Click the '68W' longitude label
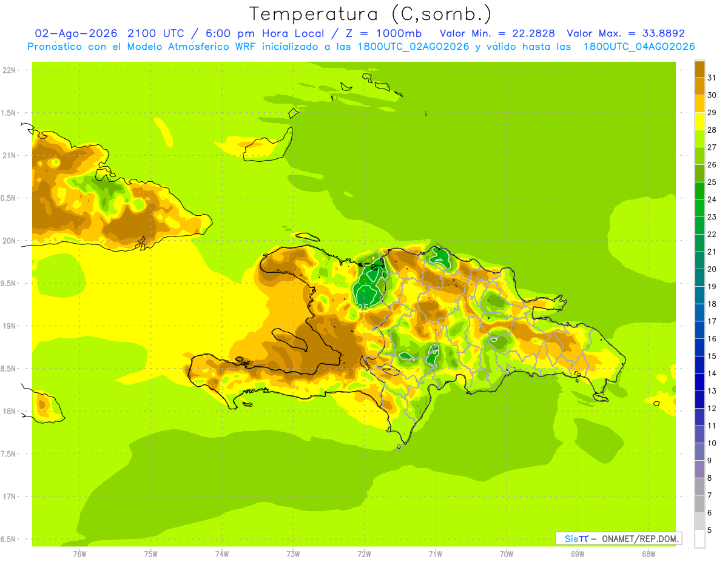This screenshot has width=728, height=562. point(649,554)
